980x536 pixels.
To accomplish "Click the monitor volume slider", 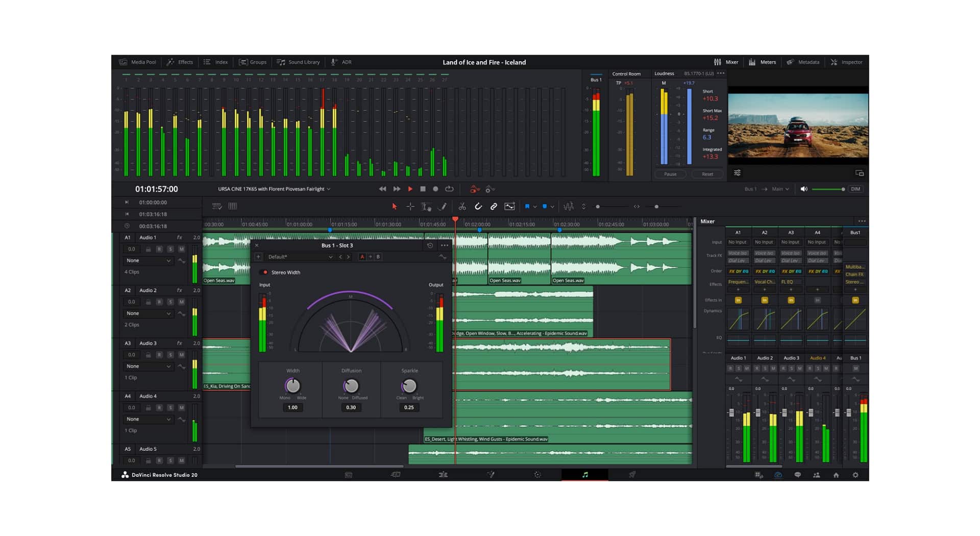I will click(827, 189).
